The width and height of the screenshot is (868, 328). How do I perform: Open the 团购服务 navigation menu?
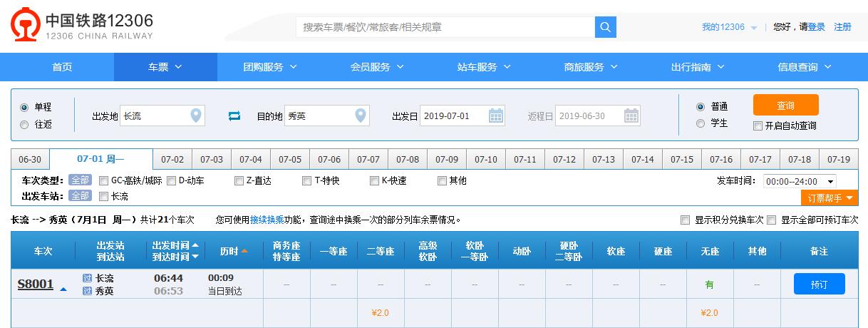(270, 67)
